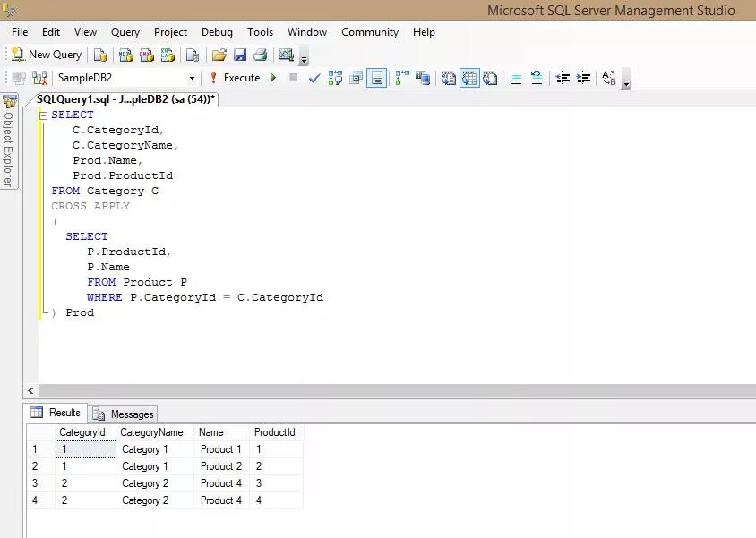Screen dimensions: 756x538
Task: Save the query with the floppy disk icon
Action: 240,55
